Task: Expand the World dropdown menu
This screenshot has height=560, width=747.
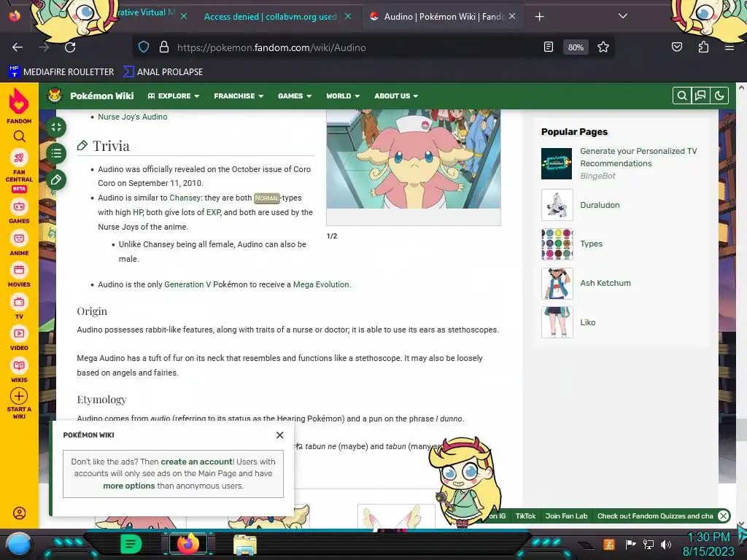Action: (343, 96)
